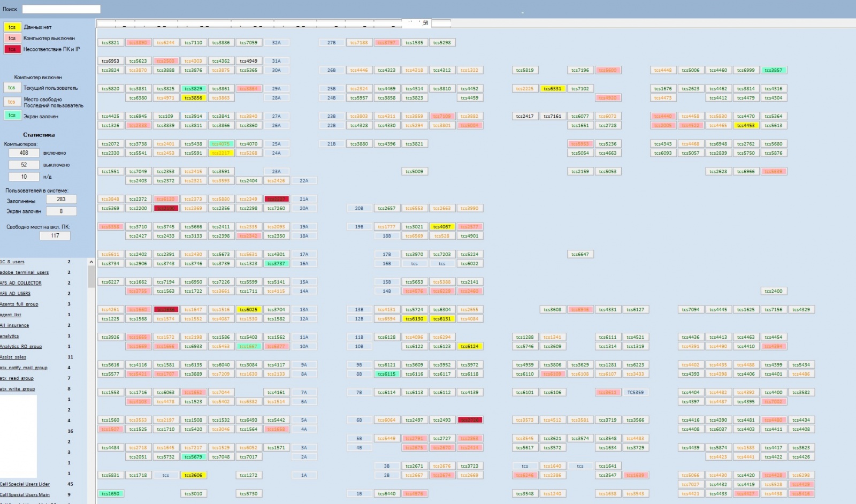Click the 20B row label

coord(359,209)
